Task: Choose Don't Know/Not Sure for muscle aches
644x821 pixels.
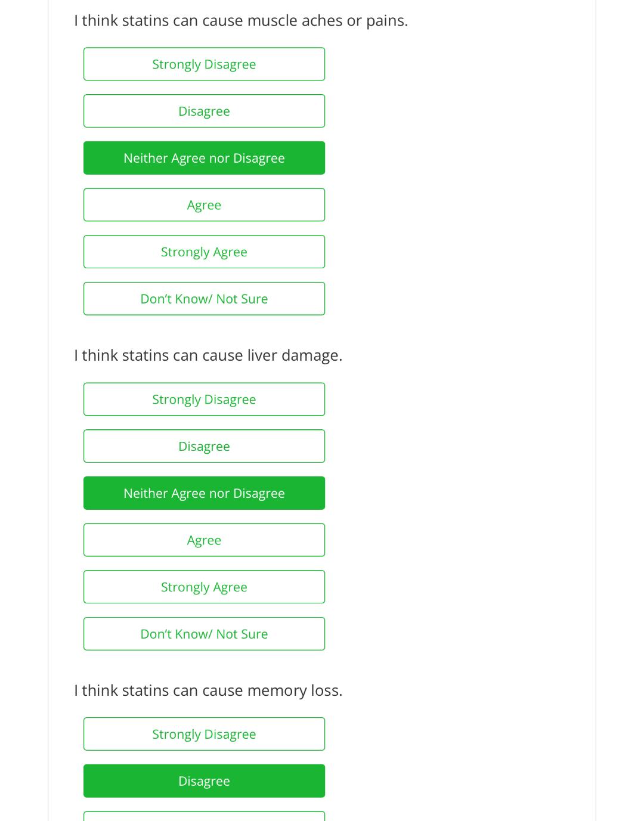Action: pyautogui.click(x=204, y=299)
